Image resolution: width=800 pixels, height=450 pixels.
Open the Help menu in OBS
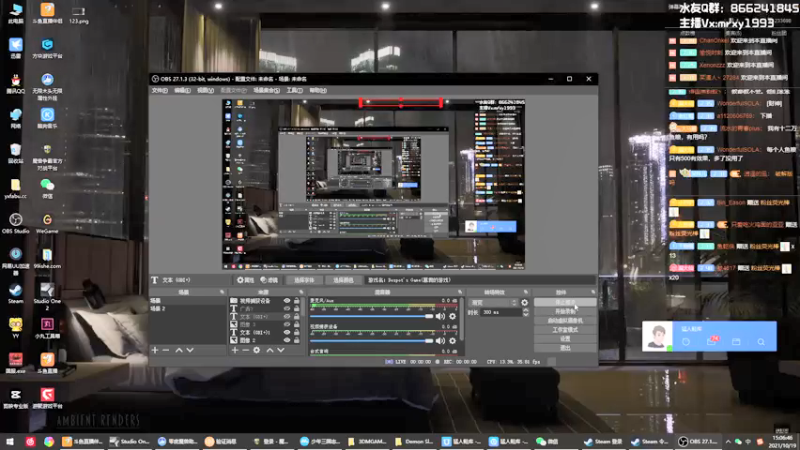(x=318, y=90)
